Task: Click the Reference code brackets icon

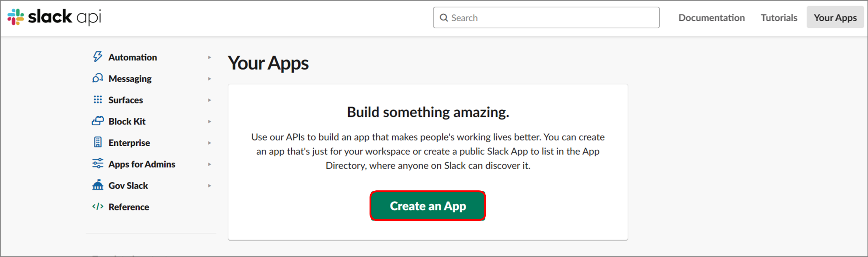Action: 98,207
